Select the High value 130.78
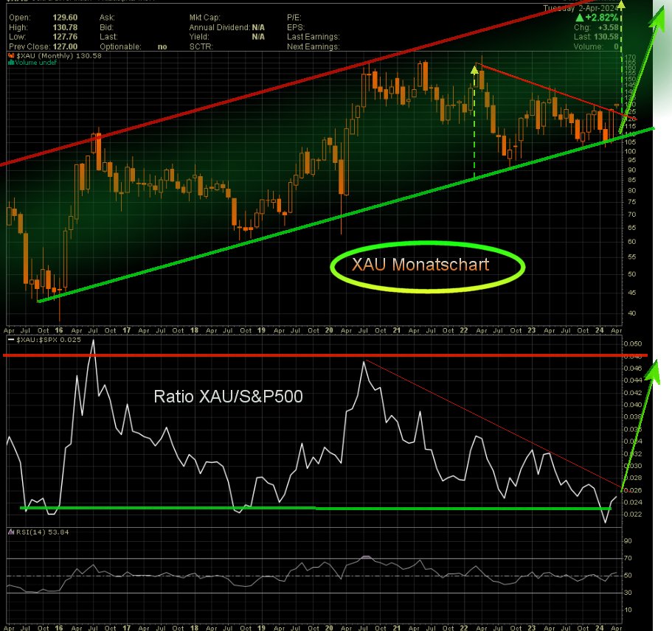Screen dimensions: 672x631 tap(65, 27)
